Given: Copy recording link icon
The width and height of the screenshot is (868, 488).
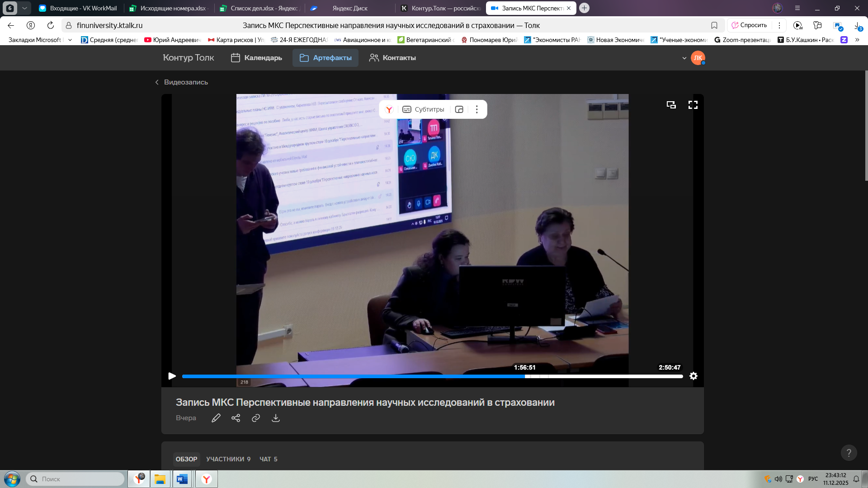Looking at the screenshot, I should (256, 418).
